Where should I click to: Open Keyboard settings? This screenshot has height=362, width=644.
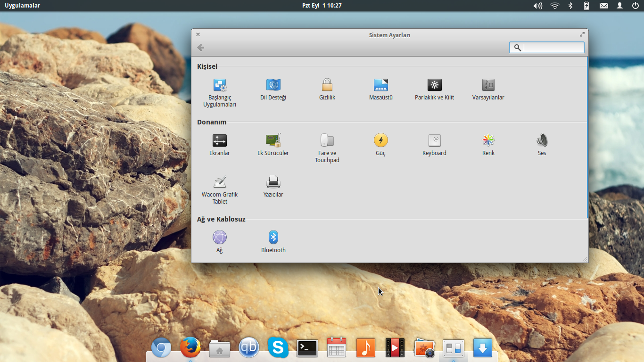435,145
